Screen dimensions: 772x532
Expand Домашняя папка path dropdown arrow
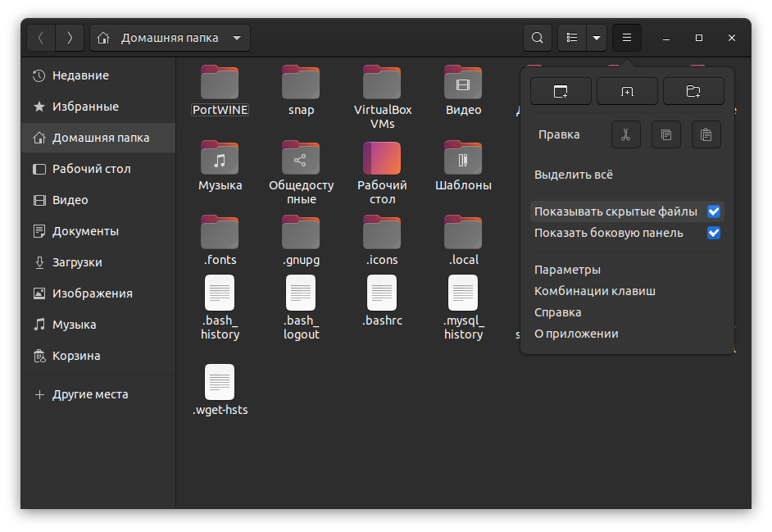click(237, 38)
